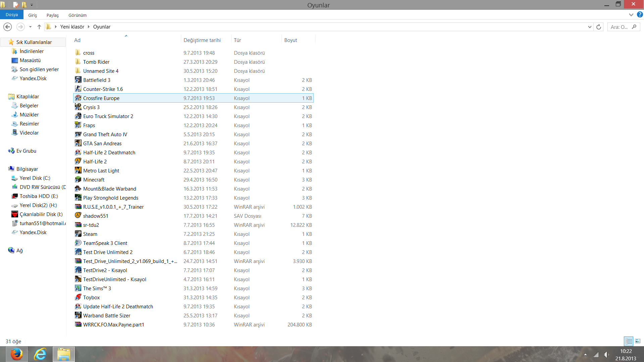
Task: Select the Half-Life 2 shortcut icon
Action: click(x=78, y=161)
